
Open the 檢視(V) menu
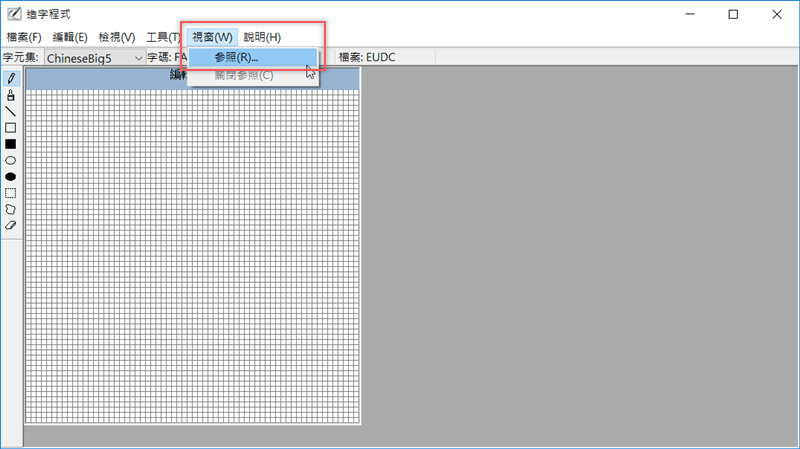pos(116,37)
